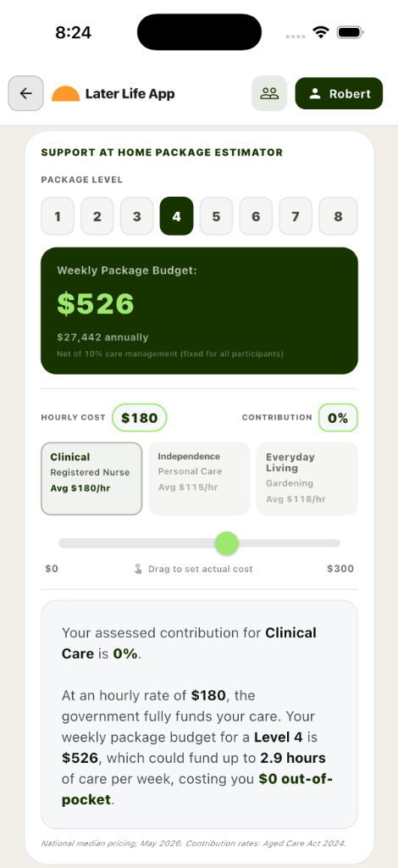Click the $526 weekly package budget panel

(200, 310)
